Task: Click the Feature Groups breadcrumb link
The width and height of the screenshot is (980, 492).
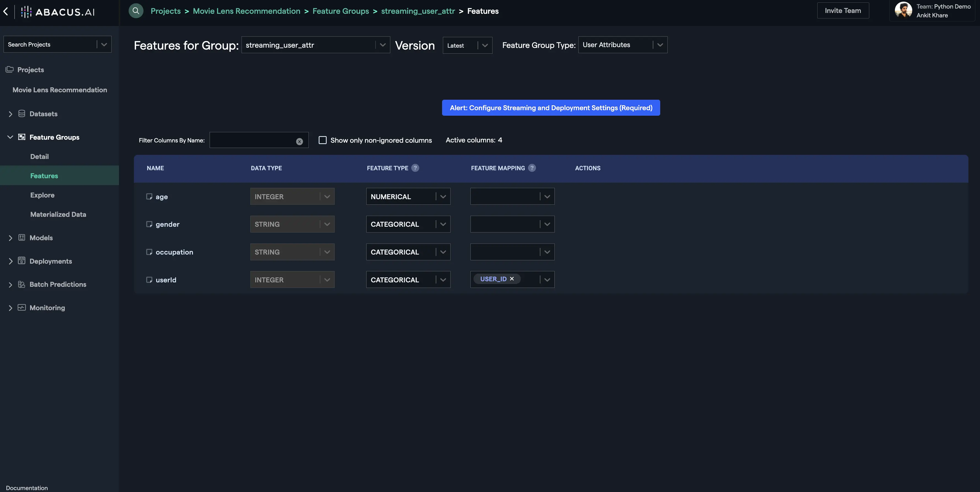Action: [x=341, y=11]
